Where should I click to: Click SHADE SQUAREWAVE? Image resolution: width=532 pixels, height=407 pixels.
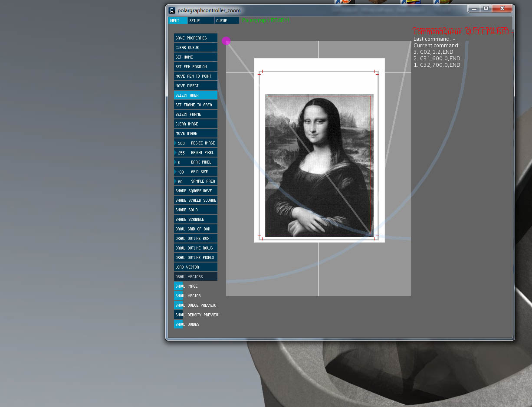point(195,190)
